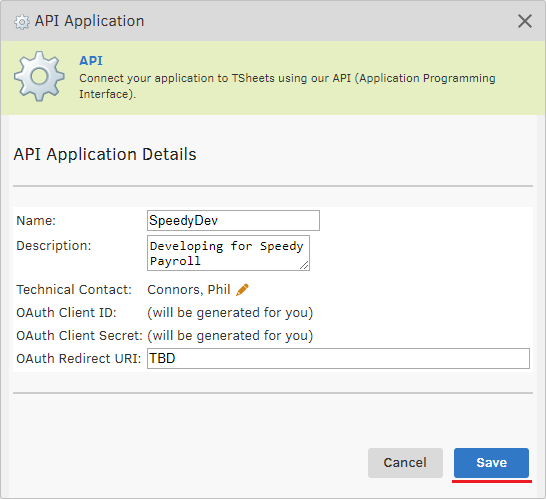Focus the Name field containing SpeedyDev
Viewport: 546px width, 499px height.
click(x=233, y=220)
